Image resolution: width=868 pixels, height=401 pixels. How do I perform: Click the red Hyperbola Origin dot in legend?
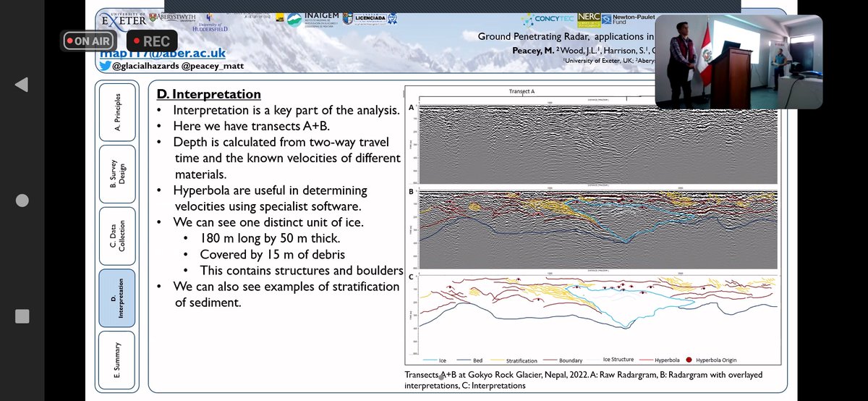[x=689, y=360]
